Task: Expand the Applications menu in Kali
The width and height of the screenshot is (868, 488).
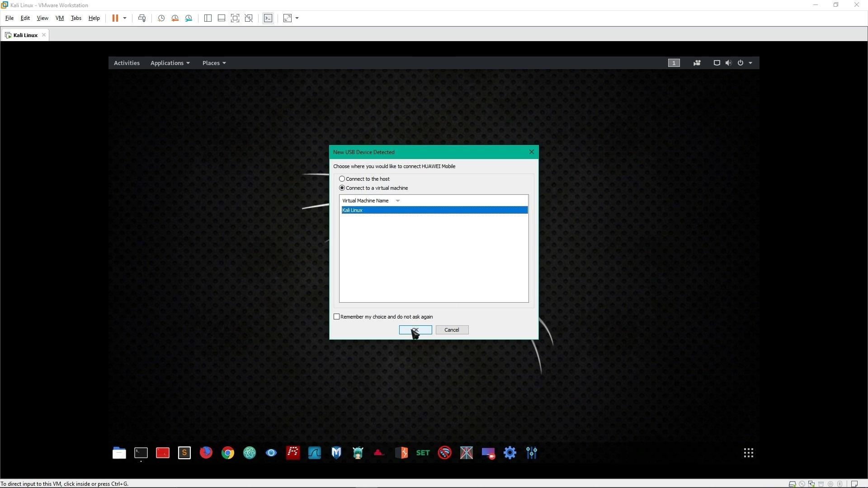Action: (x=170, y=63)
